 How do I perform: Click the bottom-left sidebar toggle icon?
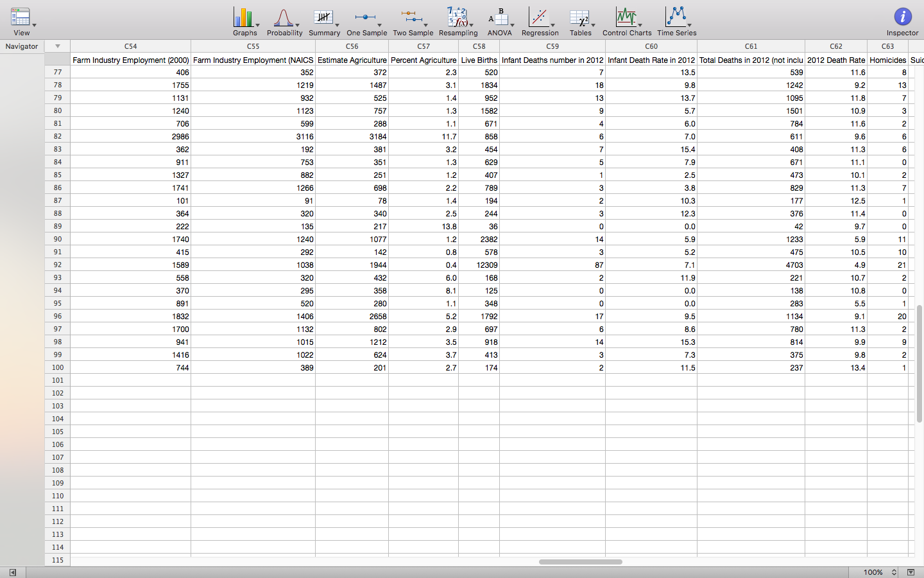(12, 572)
